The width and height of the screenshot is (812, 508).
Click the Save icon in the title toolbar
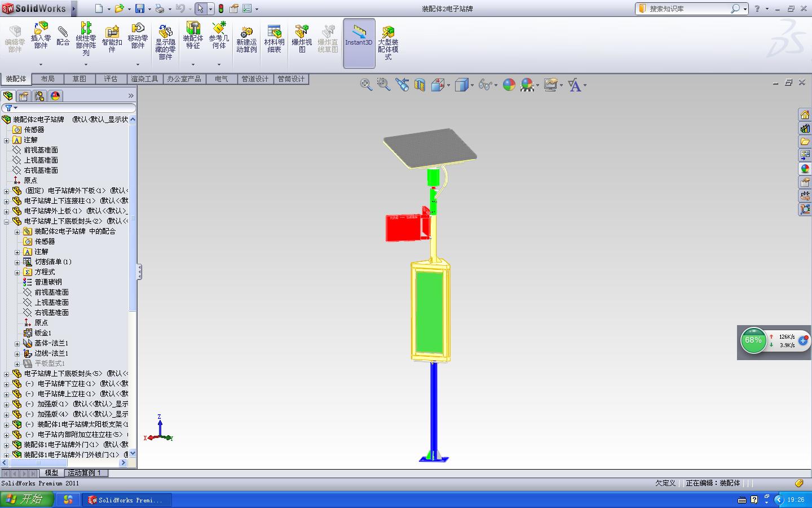click(139, 8)
